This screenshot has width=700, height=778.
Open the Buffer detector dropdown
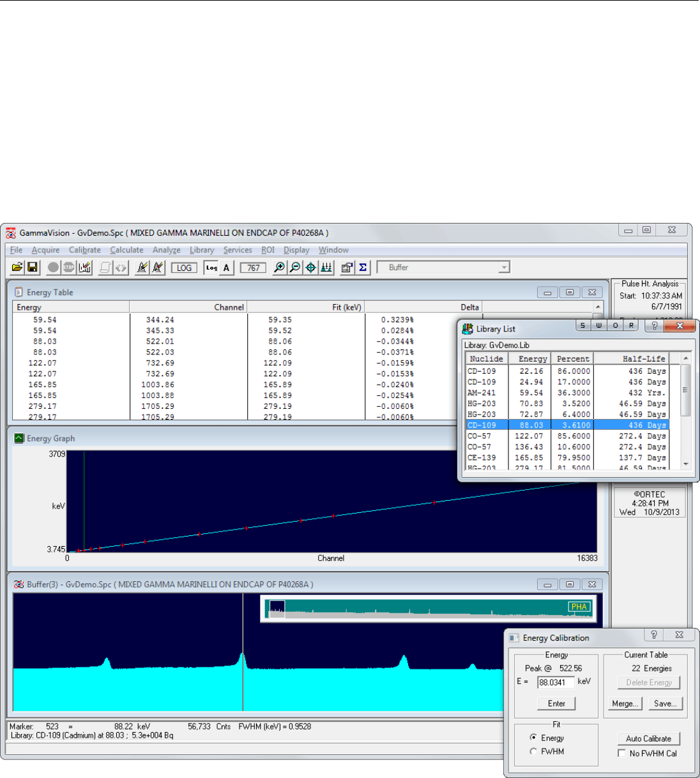[x=504, y=268]
